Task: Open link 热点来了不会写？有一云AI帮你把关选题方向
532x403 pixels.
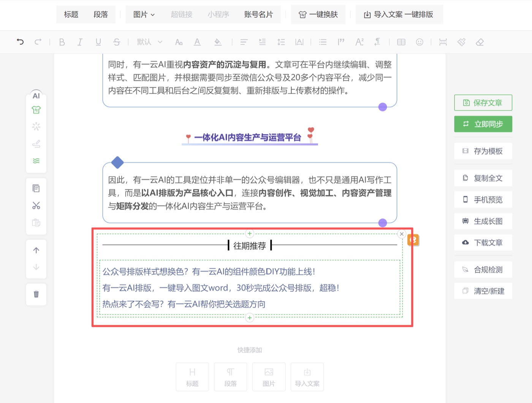Action: (x=184, y=304)
